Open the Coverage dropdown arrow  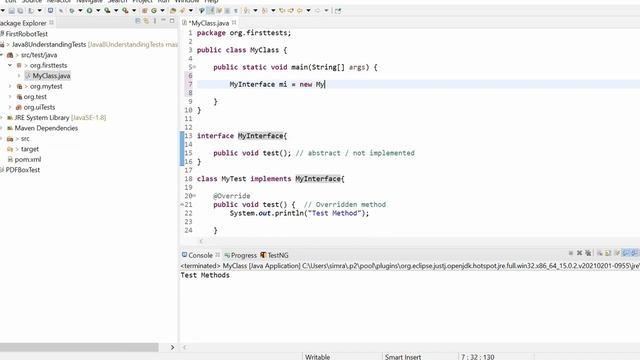tap(116, 11)
